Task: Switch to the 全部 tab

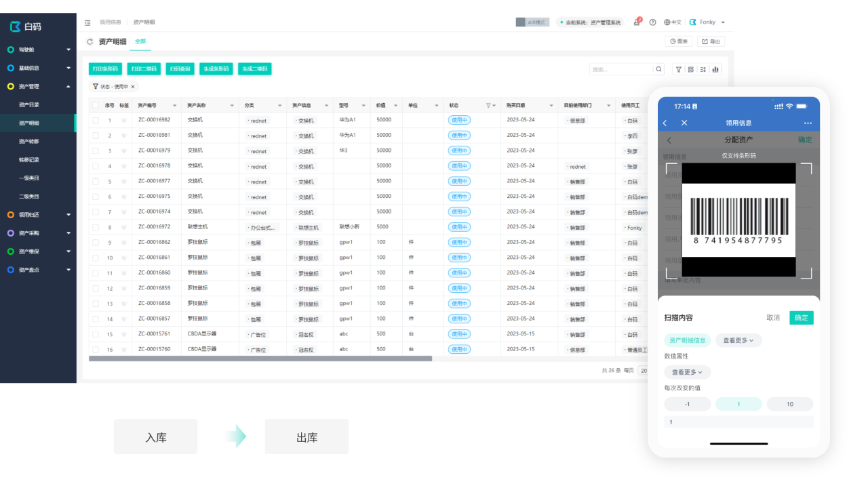Action: [x=140, y=41]
